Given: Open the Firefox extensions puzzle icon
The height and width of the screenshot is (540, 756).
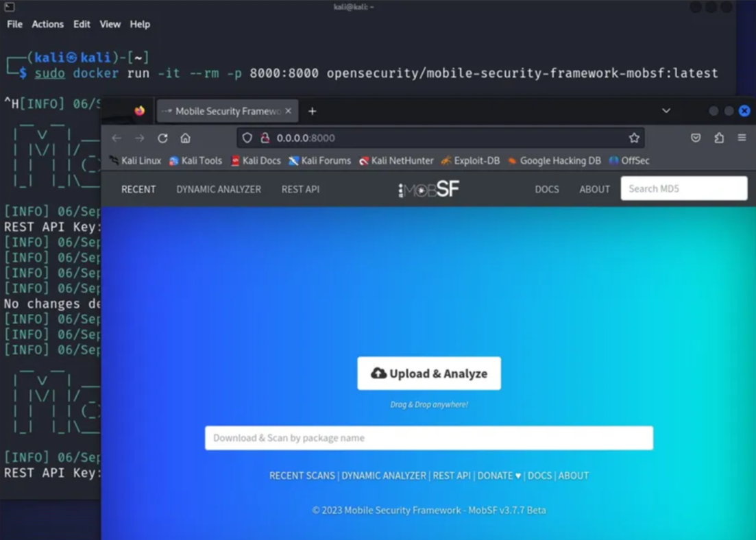Looking at the screenshot, I should [719, 138].
